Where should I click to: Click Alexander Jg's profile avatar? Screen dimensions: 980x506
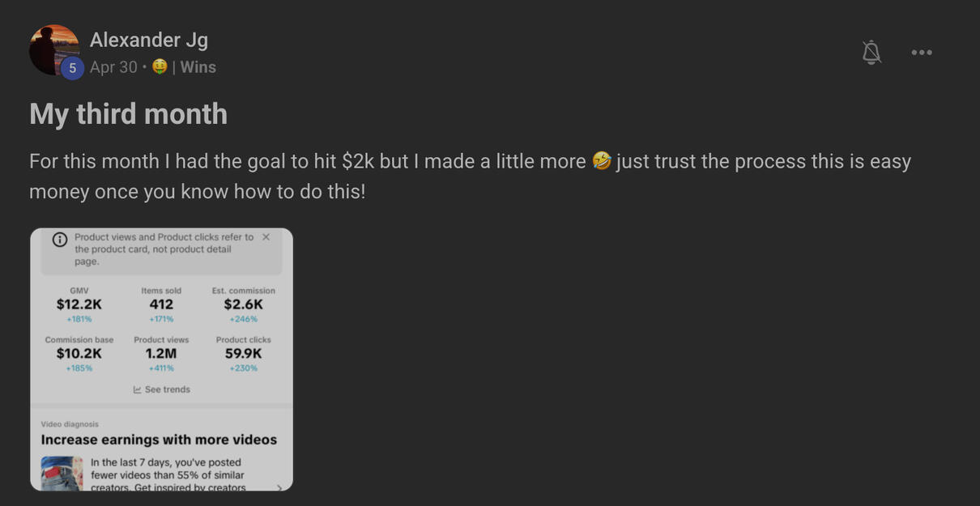point(52,49)
